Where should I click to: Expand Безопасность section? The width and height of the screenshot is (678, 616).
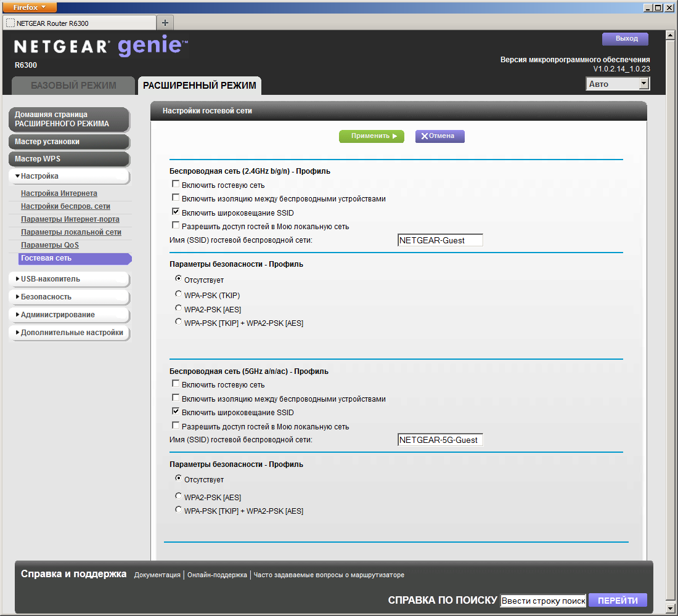pyautogui.click(x=69, y=297)
